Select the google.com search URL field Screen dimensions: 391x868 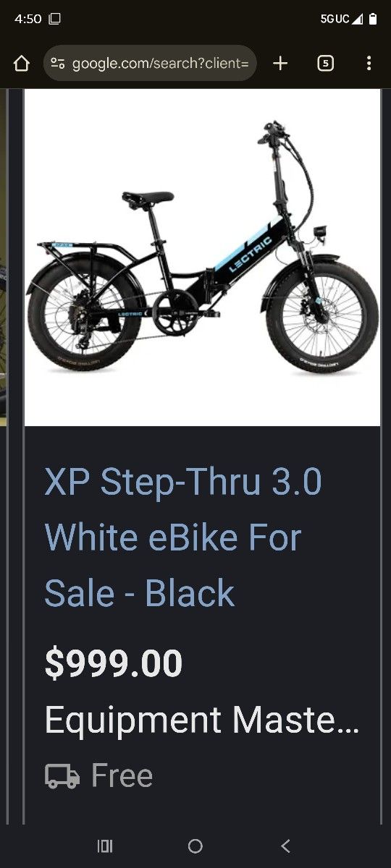(150, 64)
